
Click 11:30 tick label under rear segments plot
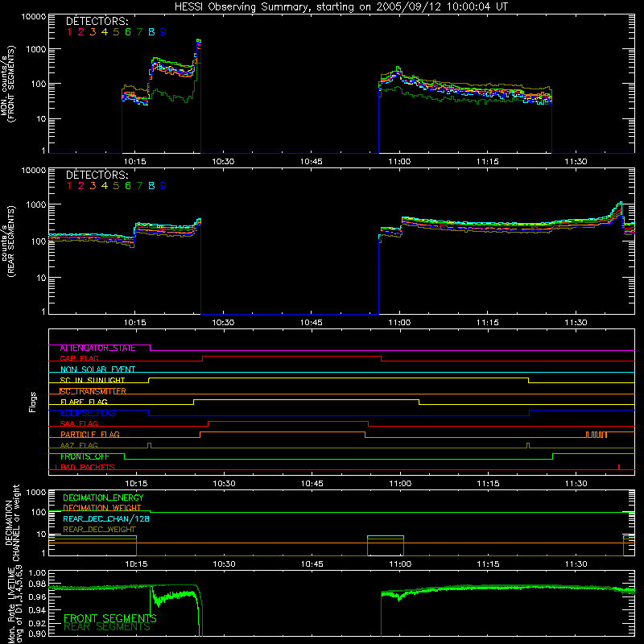point(576,323)
